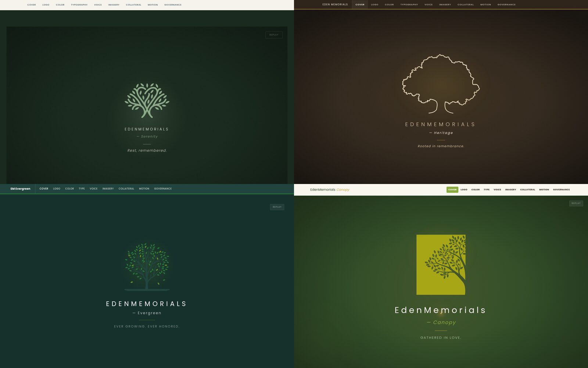Click the EDENMEMORIALS wordmark in Evergreen panel

(x=146, y=304)
